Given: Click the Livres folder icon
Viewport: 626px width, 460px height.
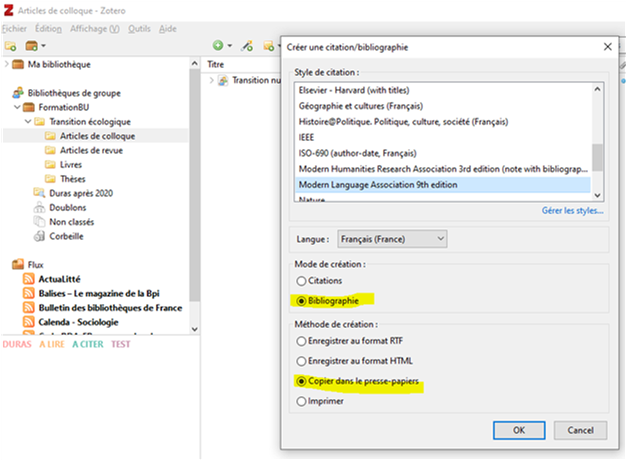Looking at the screenshot, I should 50,165.
